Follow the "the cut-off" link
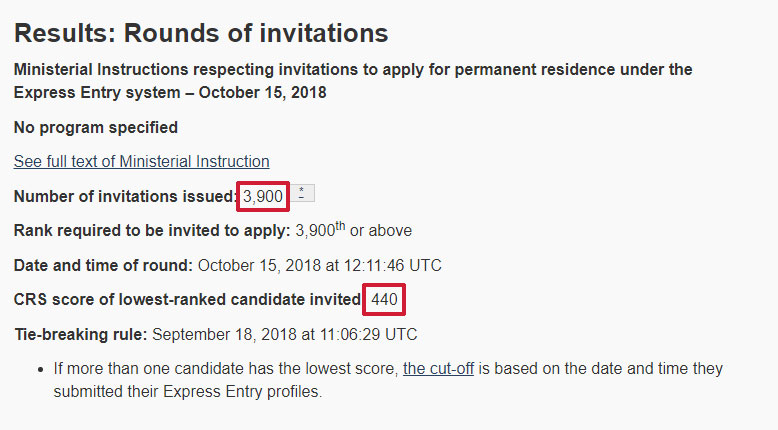 [442, 368]
